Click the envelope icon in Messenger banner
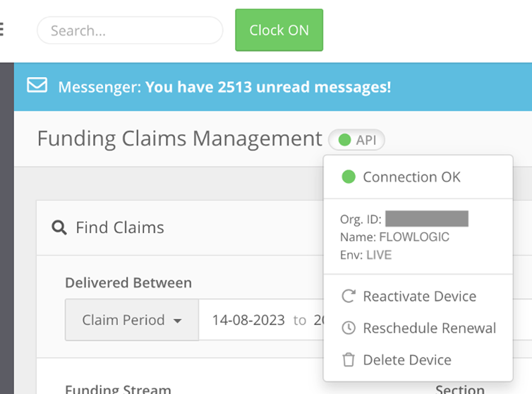This screenshot has height=394, width=532. (37, 86)
